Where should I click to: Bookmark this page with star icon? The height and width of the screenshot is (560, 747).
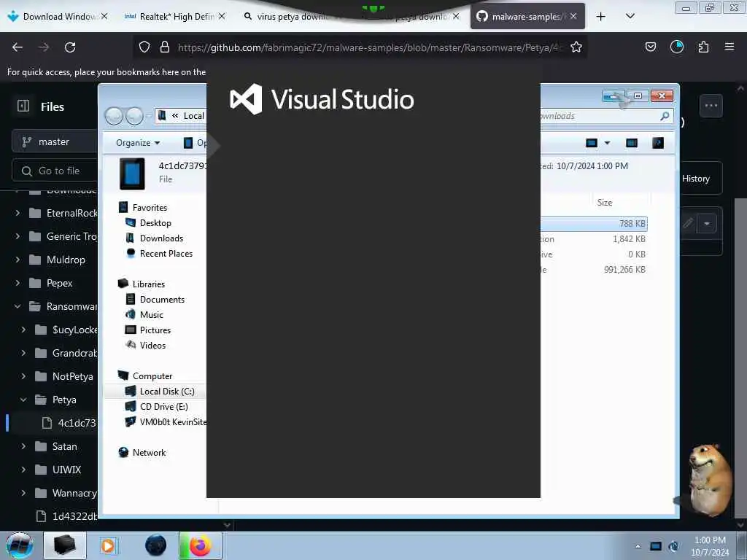coord(576,47)
